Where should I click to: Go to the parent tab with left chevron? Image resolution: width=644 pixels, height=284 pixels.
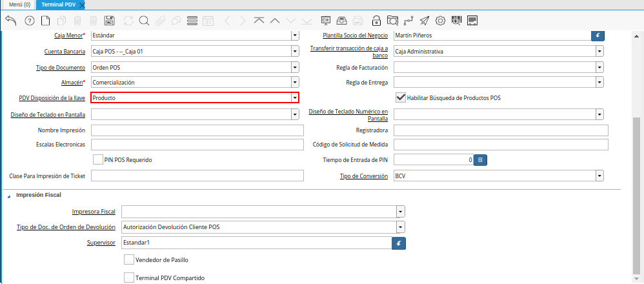tap(228, 21)
